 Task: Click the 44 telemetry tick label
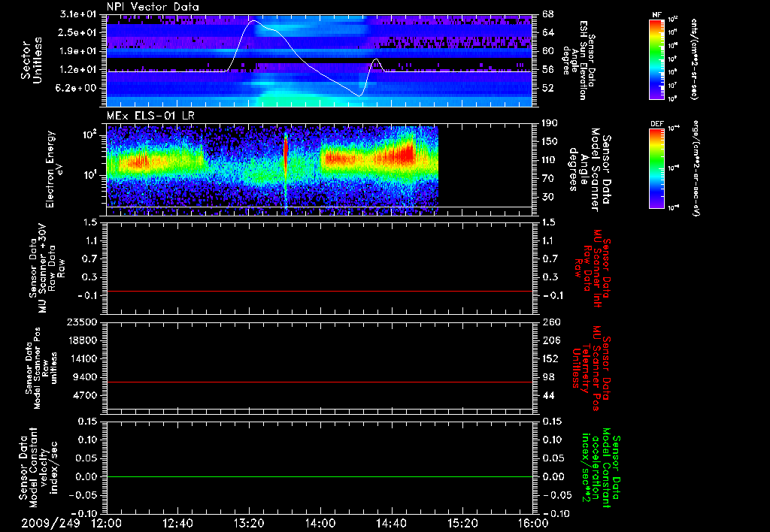coord(548,395)
